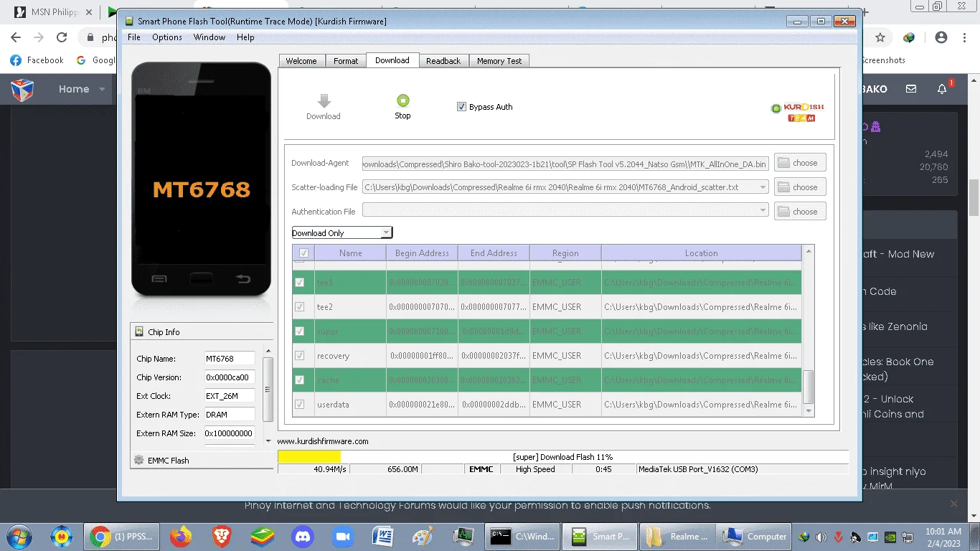This screenshot has width=980, height=551.
Task: Open the Window menu
Action: (x=209, y=37)
